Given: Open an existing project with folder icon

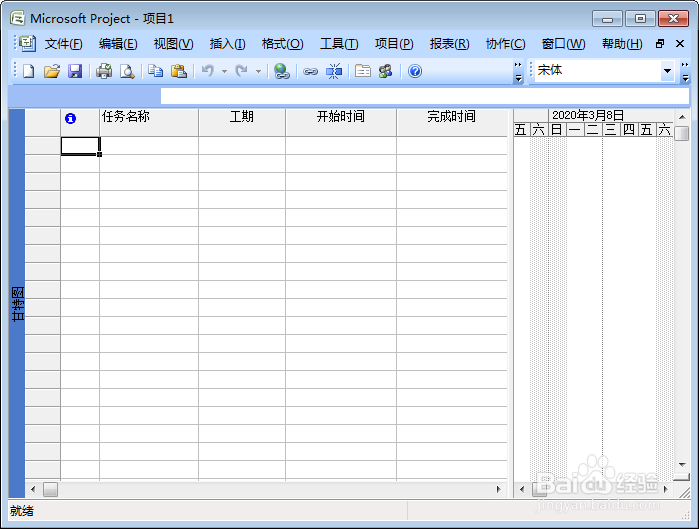Looking at the screenshot, I should point(52,71).
